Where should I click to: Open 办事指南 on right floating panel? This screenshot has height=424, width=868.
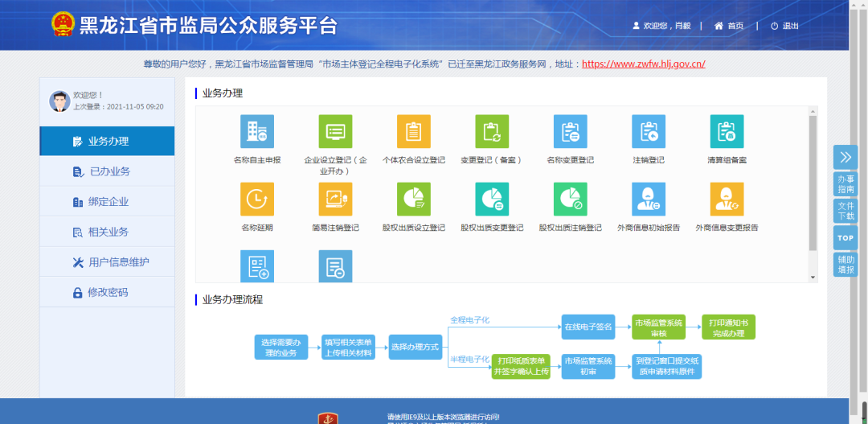click(x=845, y=184)
